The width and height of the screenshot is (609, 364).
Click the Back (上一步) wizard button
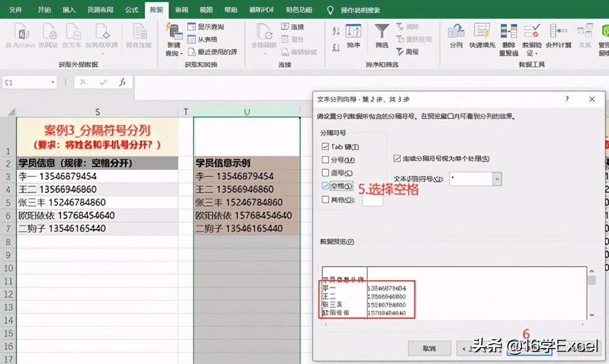click(x=478, y=349)
